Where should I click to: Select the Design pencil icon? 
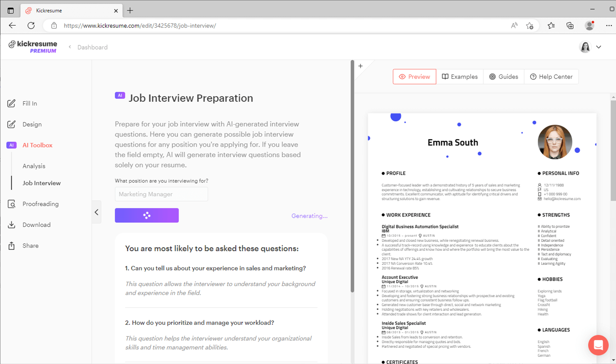coord(11,124)
